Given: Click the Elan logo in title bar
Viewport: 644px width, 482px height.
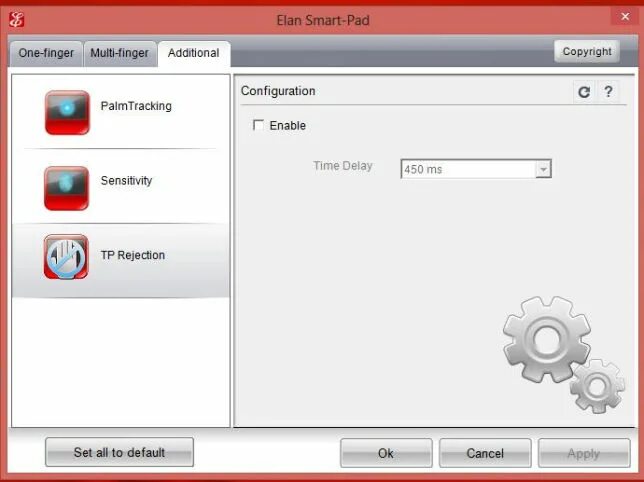Looking at the screenshot, I should [x=16, y=20].
